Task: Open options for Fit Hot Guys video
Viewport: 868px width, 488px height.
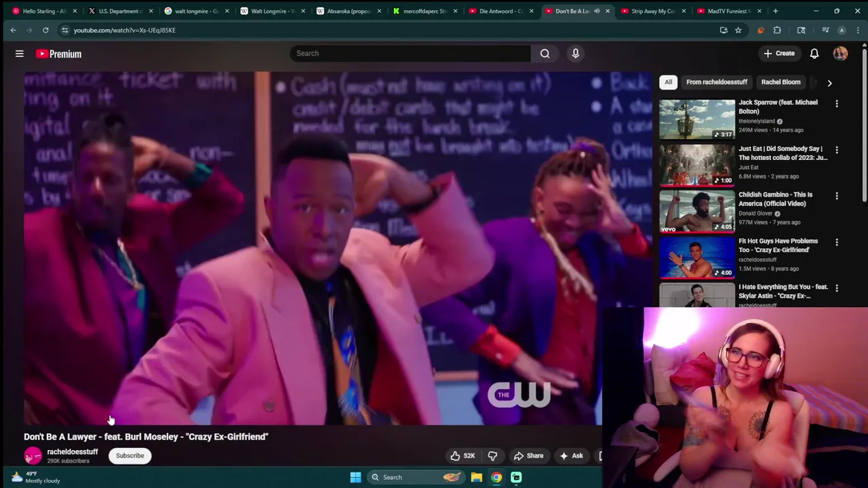Action: (837, 242)
